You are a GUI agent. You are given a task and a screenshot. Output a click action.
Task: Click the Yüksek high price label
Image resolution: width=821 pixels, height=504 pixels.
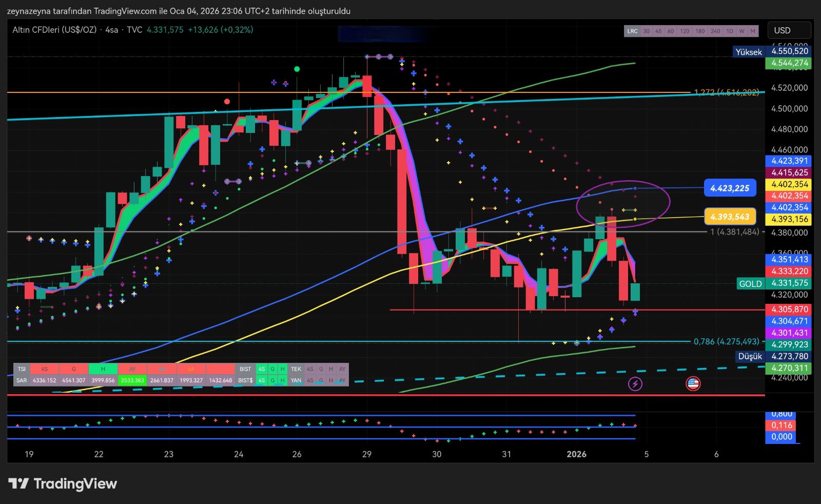748,52
